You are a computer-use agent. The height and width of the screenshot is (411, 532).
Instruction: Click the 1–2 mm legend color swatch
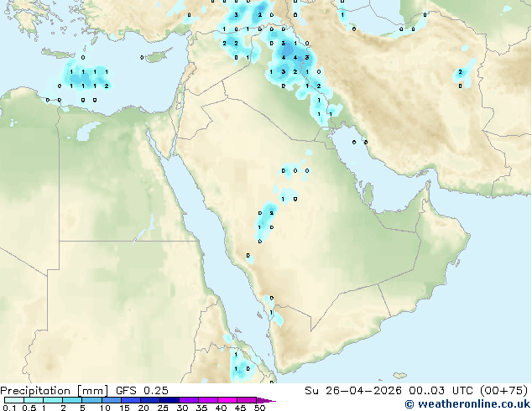53,400
